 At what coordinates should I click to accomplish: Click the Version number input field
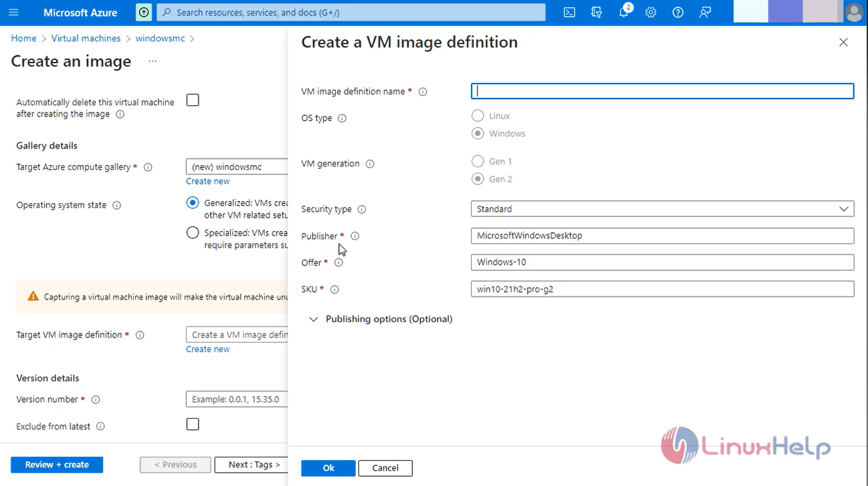[237, 399]
